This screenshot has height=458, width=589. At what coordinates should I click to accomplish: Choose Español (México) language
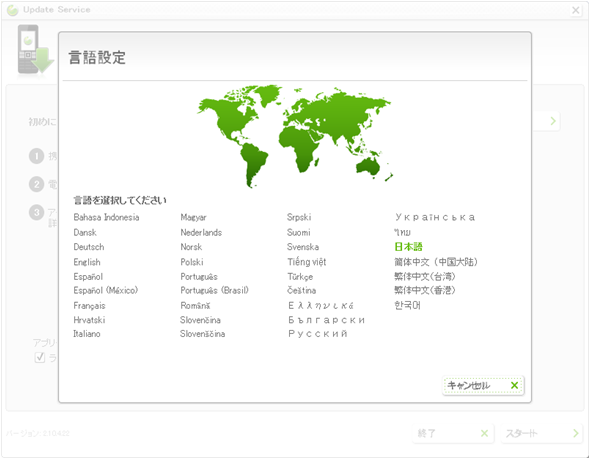pyautogui.click(x=106, y=290)
